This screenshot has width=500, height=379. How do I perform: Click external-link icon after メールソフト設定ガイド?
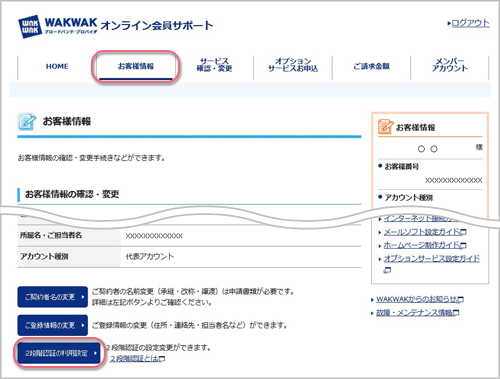coord(463,232)
